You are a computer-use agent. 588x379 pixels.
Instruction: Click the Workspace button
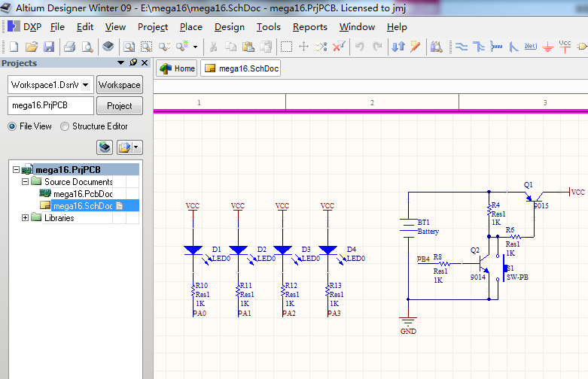[120, 85]
